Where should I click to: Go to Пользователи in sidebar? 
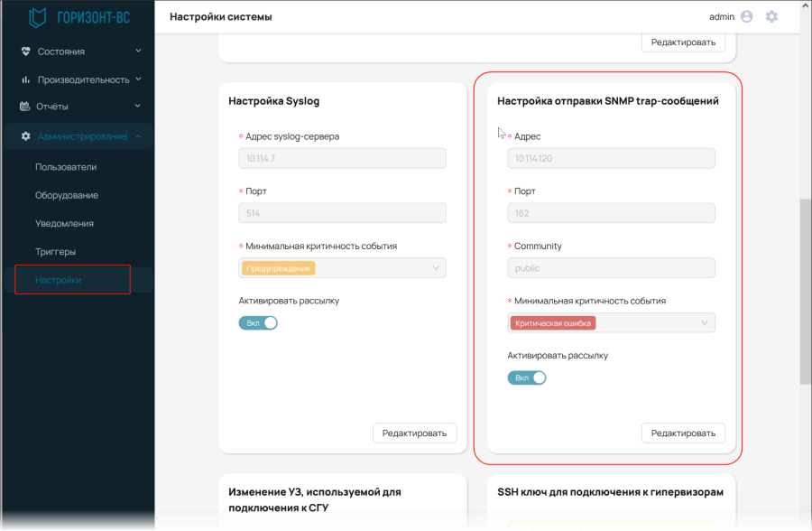point(66,167)
